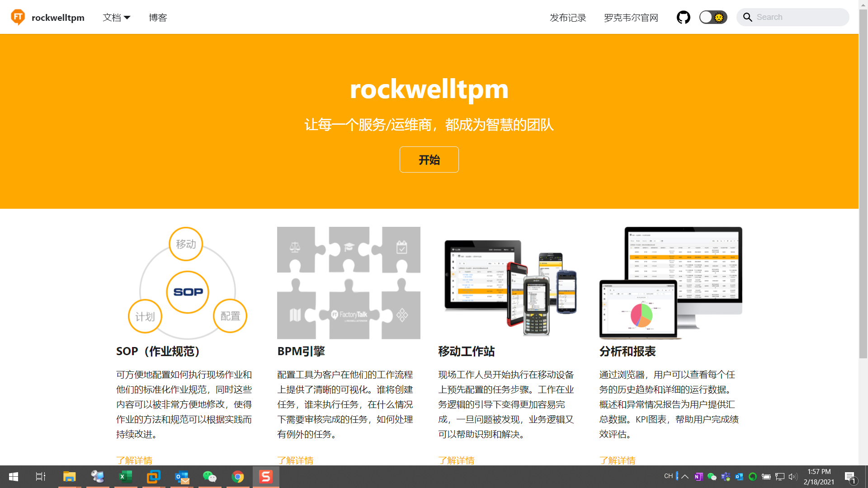Click the 开始 button
Viewport: 868px width, 488px height.
point(429,160)
